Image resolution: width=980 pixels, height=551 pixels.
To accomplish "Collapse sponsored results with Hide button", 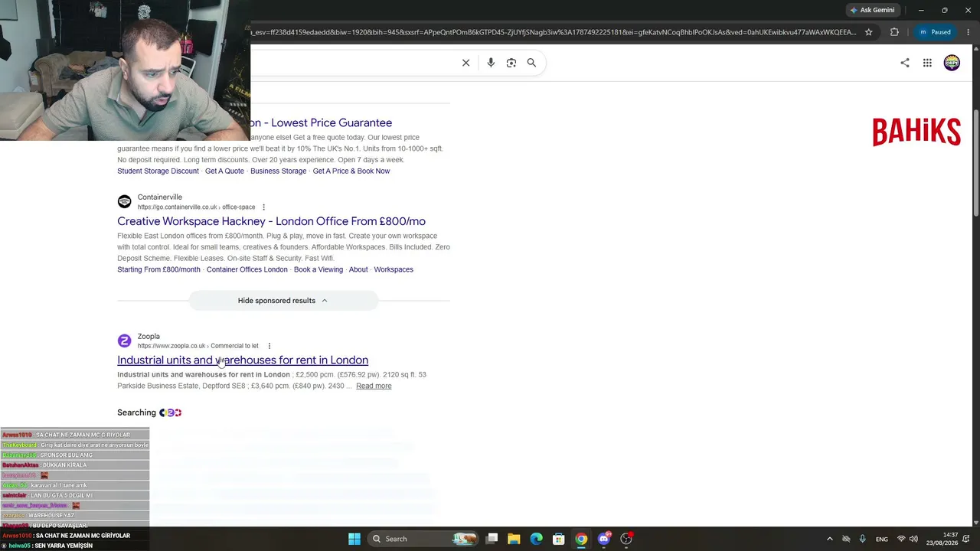I will pyautogui.click(x=283, y=301).
